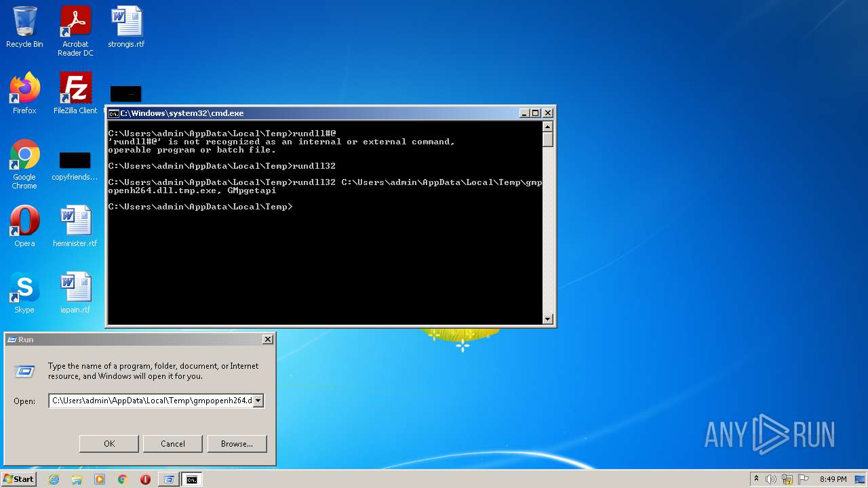Select the iepain.rtf document icon
The height and width of the screenshot is (488, 868).
pos(75,293)
